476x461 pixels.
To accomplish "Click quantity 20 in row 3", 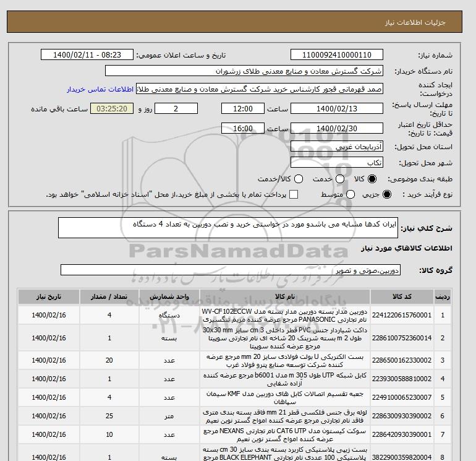I will click(109, 360).
